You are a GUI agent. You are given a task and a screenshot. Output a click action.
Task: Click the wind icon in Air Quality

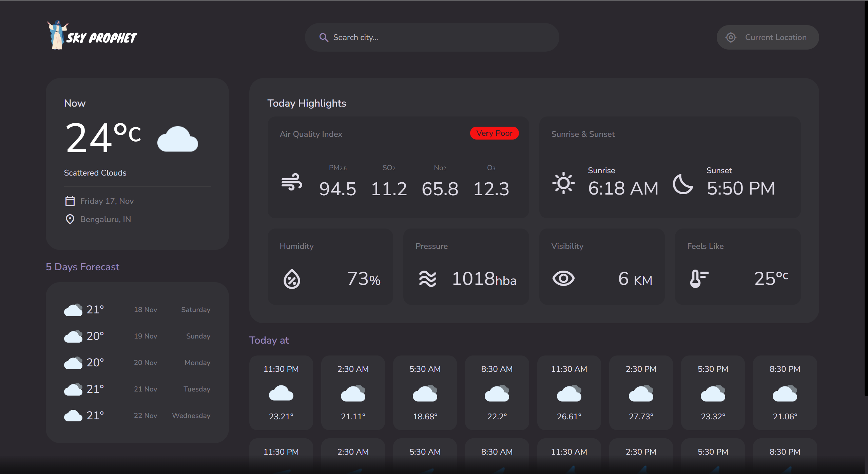(x=292, y=182)
